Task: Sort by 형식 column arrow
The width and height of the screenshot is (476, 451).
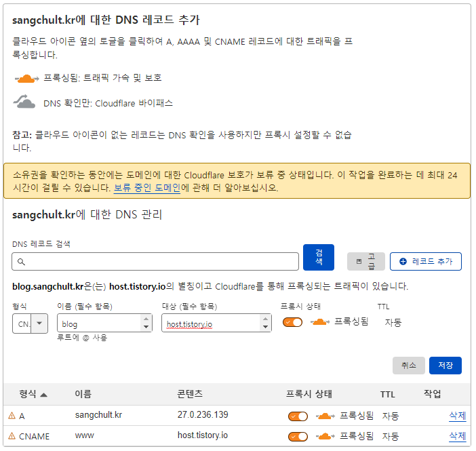Action: (43, 395)
